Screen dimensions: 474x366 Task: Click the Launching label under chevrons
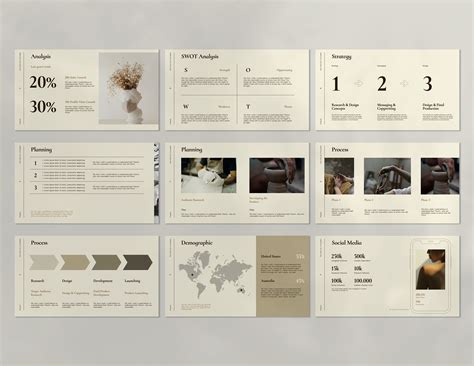tap(132, 281)
